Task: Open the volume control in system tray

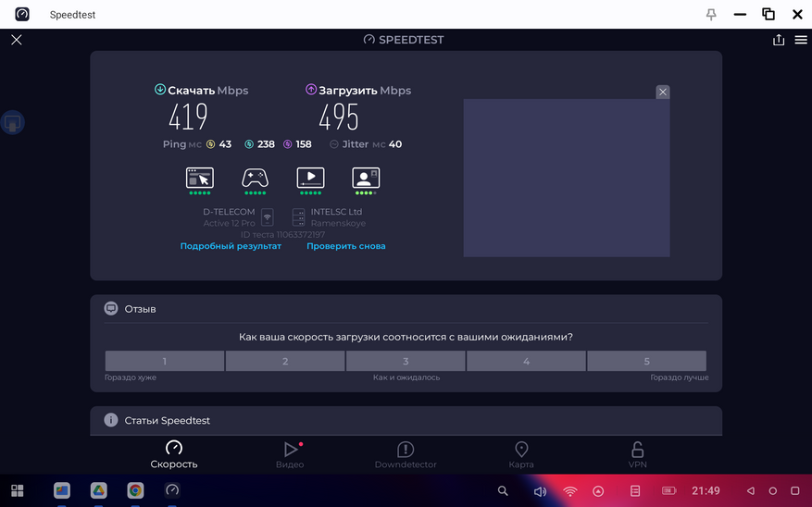Action: tap(540, 491)
